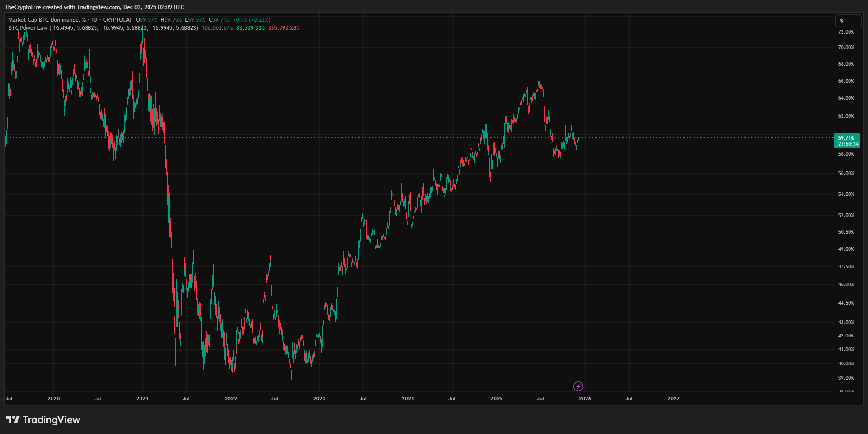Click the 68.00% price axis label

point(846,64)
